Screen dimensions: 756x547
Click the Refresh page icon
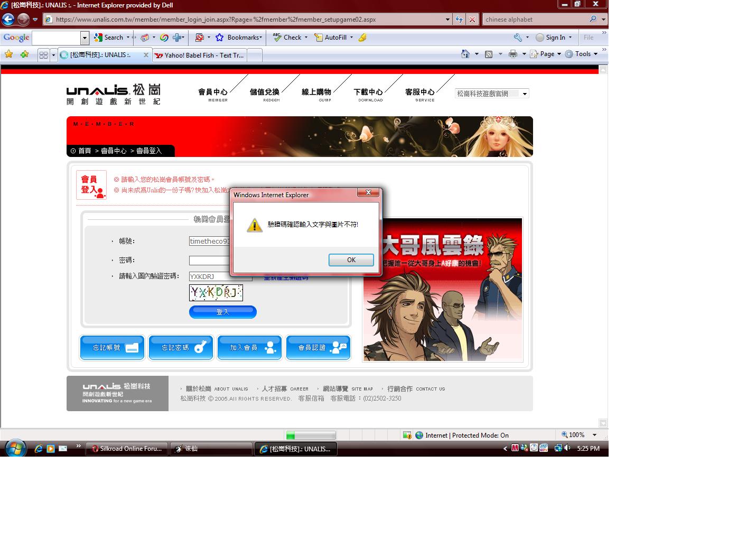[459, 20]
